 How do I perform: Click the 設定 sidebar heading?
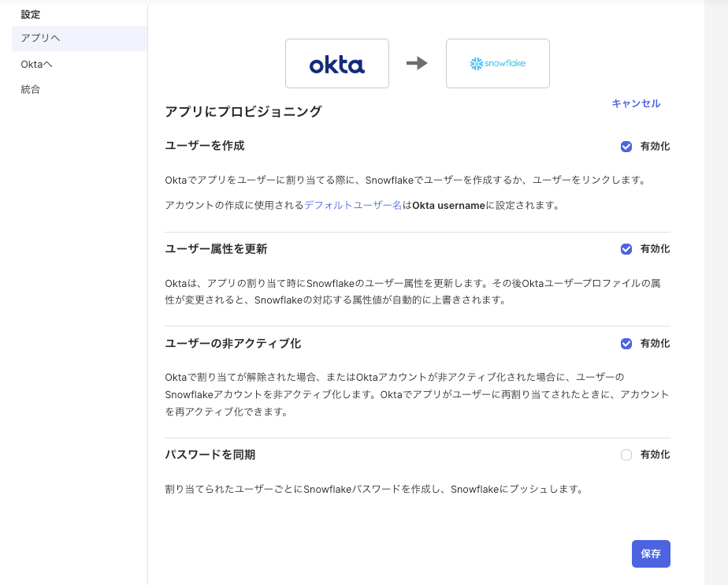(x=31, y=14)
